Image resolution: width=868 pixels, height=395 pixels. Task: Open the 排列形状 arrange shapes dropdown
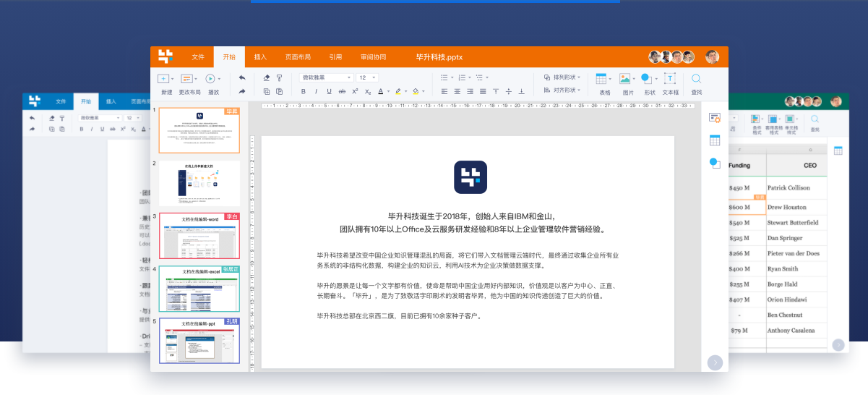(x=562, y=77)
